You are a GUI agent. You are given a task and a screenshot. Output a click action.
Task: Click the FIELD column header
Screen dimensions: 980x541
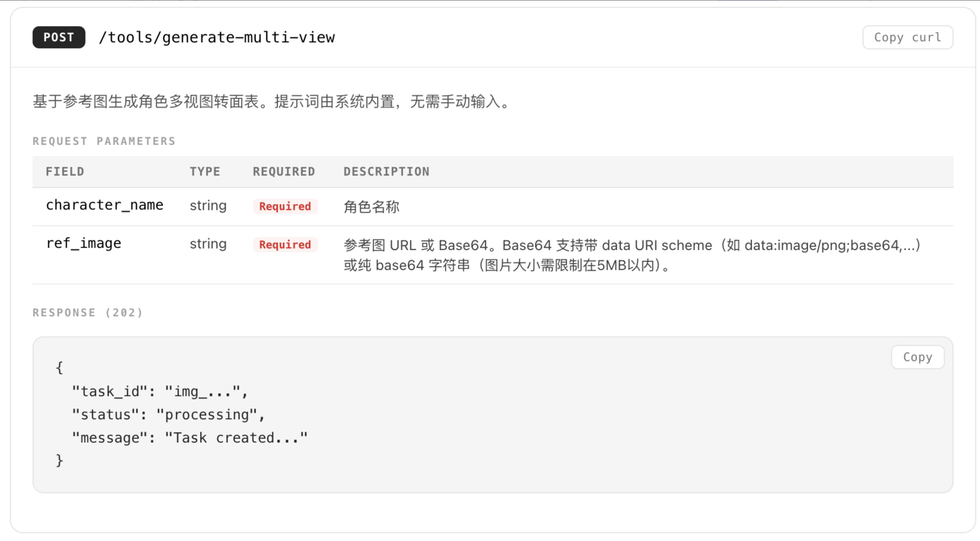(x=65, y=172)
